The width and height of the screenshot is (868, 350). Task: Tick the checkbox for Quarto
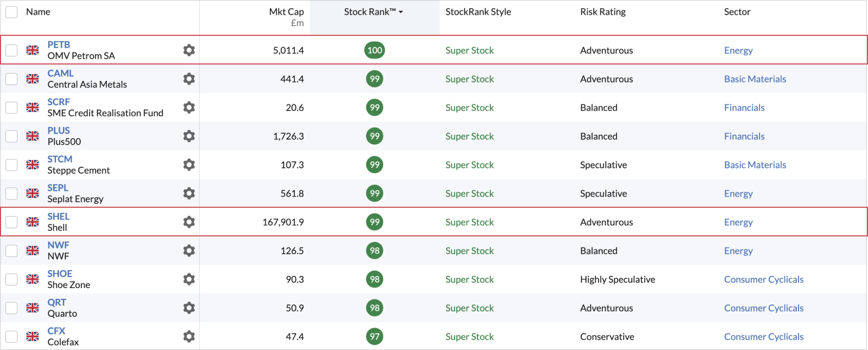11,308
